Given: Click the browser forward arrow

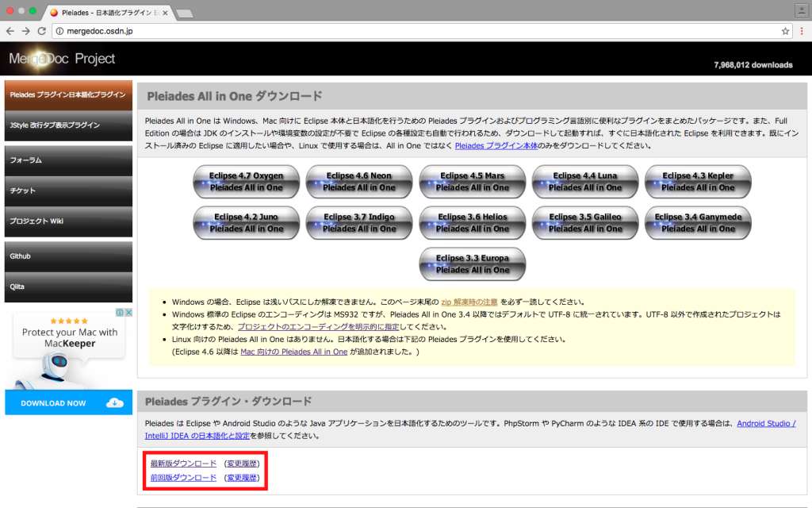Looking at the screenshot, I should click(x=27, y=30).
